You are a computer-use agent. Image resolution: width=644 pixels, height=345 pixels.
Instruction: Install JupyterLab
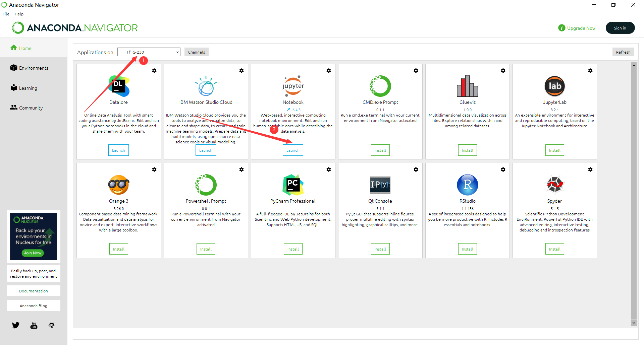[555, 150]
